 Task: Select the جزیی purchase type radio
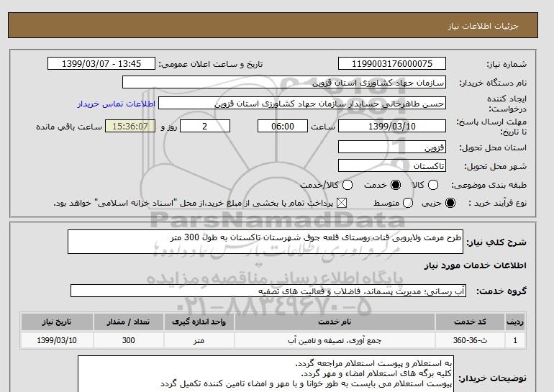click(x=450, y=203)
